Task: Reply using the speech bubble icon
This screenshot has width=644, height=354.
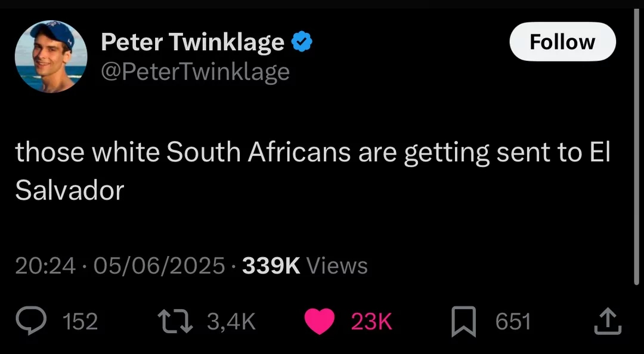Action: [31, 322]
